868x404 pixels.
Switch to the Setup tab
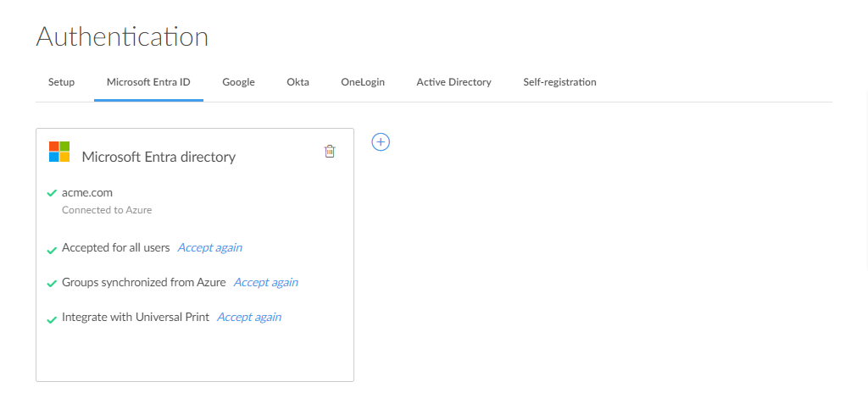pos(61,82)
